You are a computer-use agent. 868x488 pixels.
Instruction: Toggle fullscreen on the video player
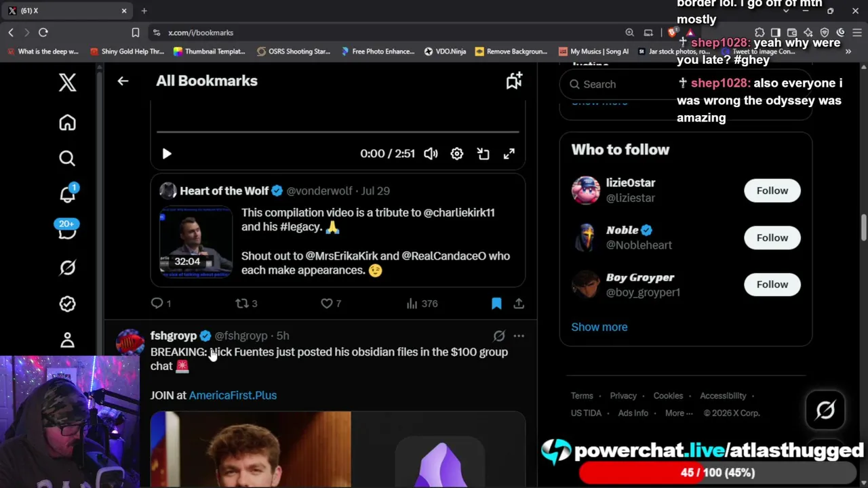509,154
